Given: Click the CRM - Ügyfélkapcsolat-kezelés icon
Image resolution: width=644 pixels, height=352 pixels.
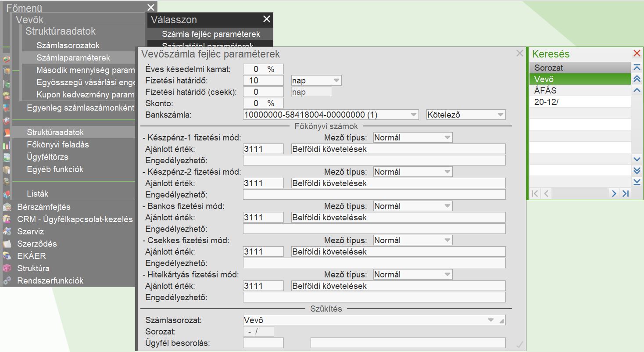Looking at the screenshot, I should pyautogui.click(x=7, y=219).
